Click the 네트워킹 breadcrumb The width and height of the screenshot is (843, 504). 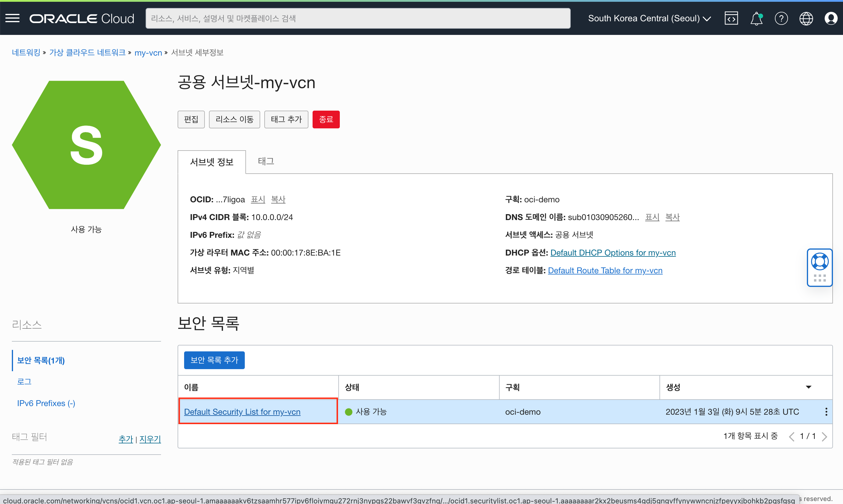pyautogui.click(x=26, y=53)
